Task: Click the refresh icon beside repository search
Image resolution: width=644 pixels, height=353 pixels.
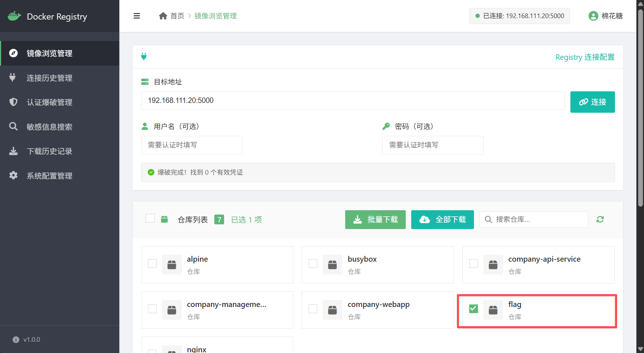Action: [600, 219]
